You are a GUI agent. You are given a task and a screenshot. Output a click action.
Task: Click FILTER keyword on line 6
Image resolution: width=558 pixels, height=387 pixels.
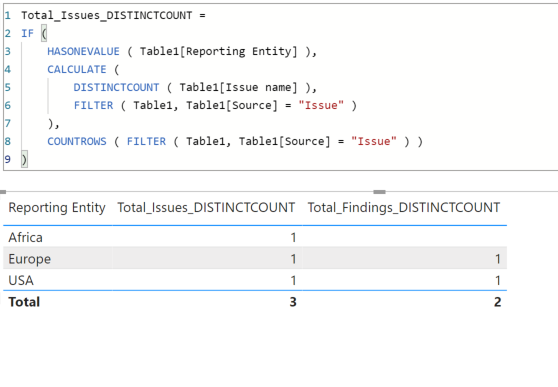pyautogui.click(x=94, y=105)
